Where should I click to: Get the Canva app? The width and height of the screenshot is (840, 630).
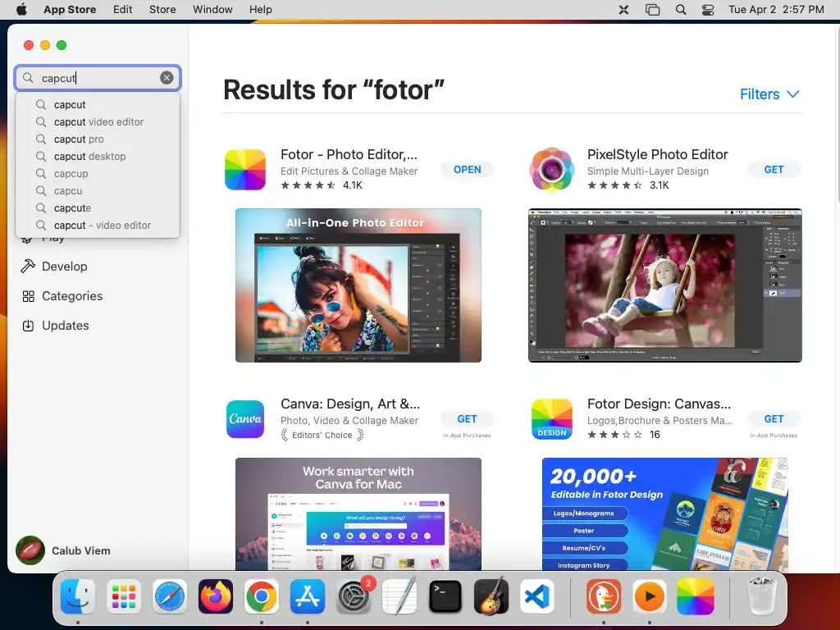point(467,419)
